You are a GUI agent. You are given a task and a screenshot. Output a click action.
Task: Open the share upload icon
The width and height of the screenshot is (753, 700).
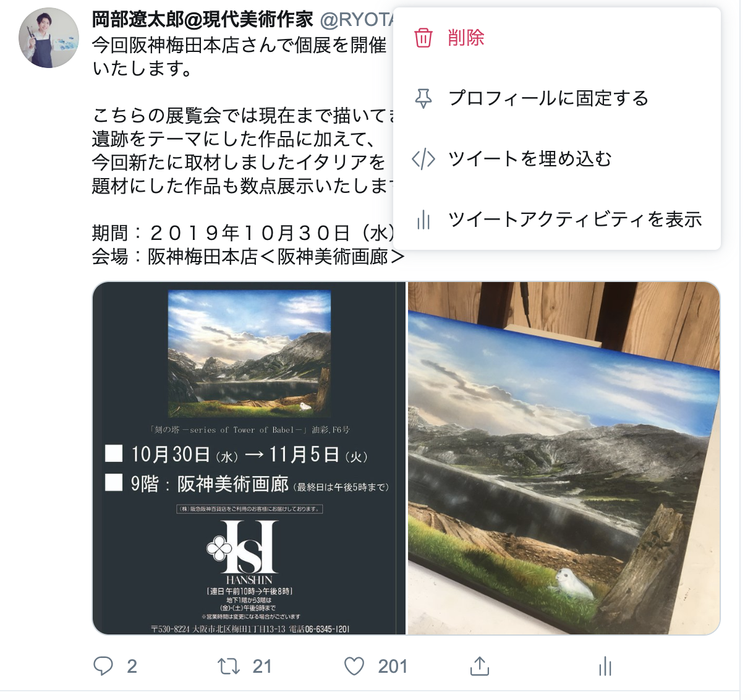pyautogui.click(x=480, y=666)
